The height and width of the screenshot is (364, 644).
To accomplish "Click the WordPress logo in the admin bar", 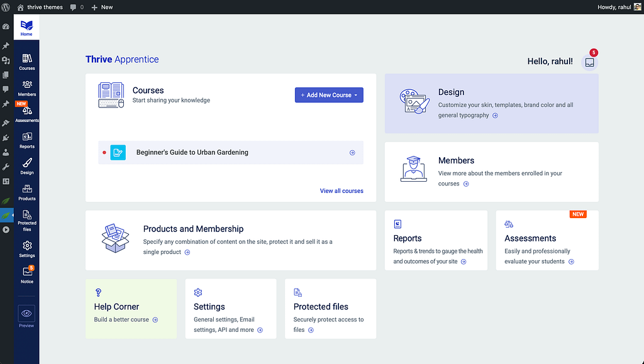I will click(x=6, y=7).
